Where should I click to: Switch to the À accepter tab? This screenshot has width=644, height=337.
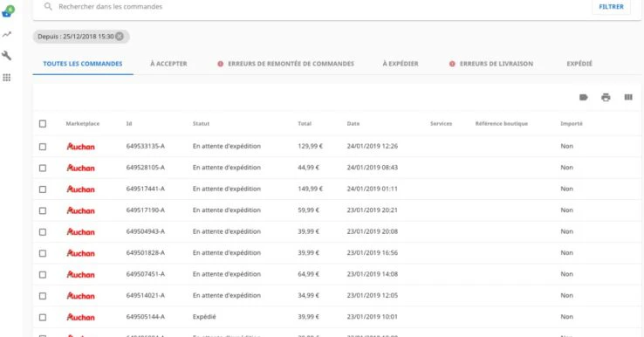pos(168,64)
